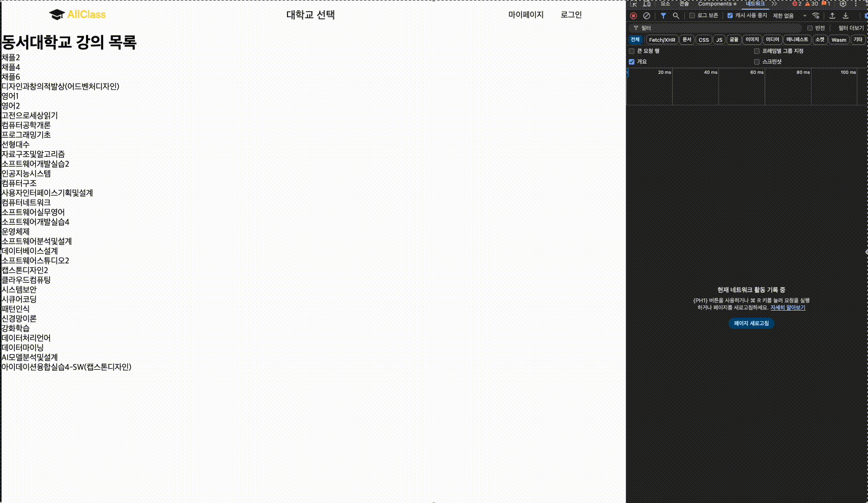Screen dimensions: 868x503
Task: Click the 페이지 새로고침 button
Action: click(751, 323)
